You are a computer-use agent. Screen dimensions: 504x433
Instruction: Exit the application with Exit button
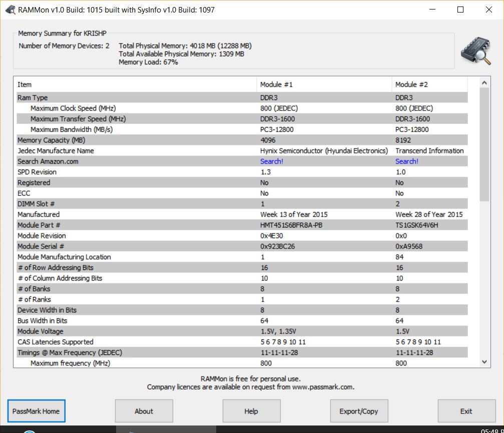coord(466,411)
